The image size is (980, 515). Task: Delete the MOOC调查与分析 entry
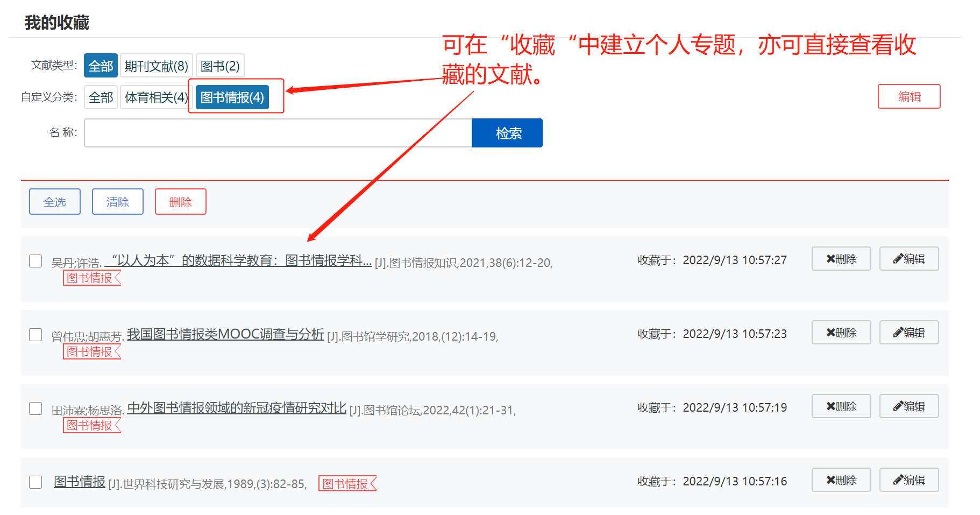pos(841,333)
